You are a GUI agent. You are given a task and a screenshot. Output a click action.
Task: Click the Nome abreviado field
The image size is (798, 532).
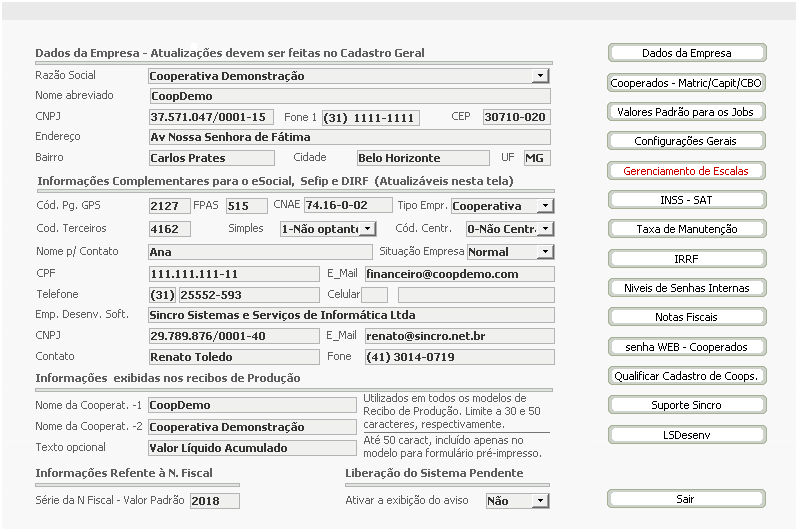350,96
